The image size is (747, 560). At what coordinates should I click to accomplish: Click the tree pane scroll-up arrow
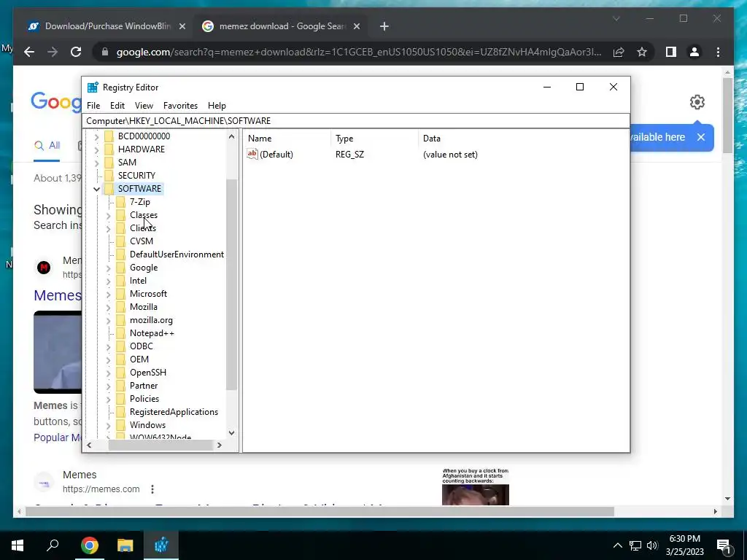(x=231, y=136)
